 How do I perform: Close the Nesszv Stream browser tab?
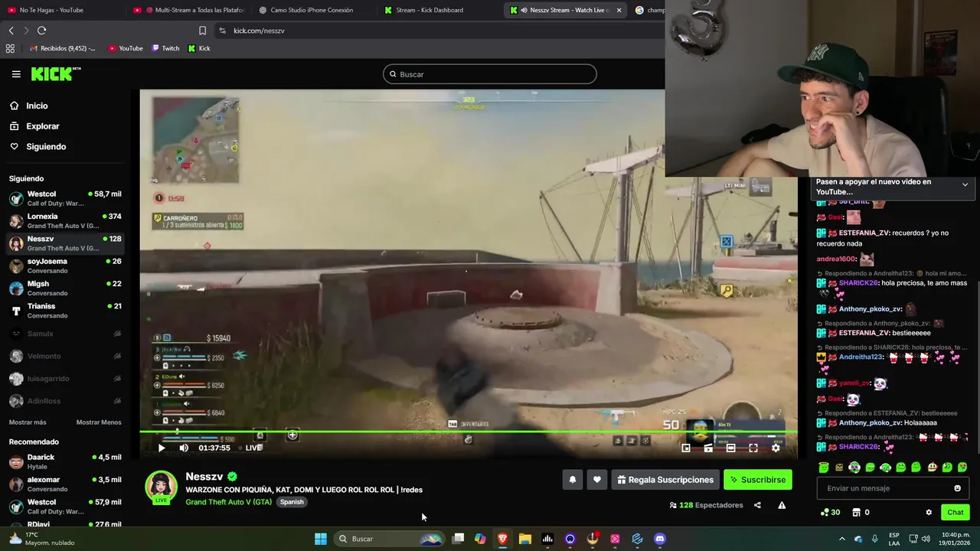[x=618, y=10]
